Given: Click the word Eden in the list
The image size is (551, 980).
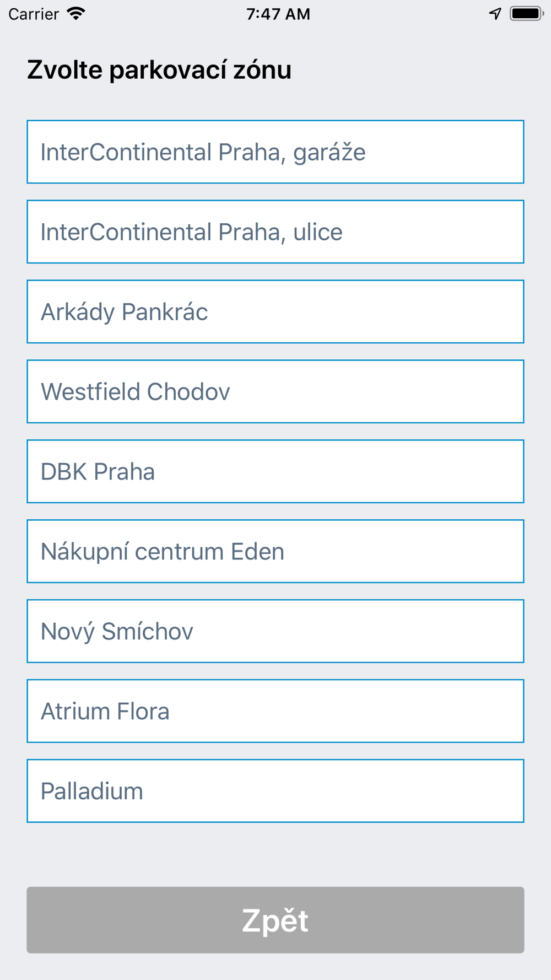Looking at the screenshot, I should point(257,551).
